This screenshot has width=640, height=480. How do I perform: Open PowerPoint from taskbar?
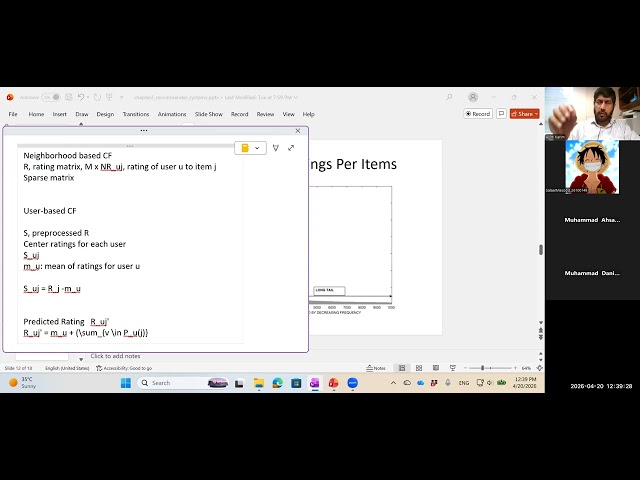333,383
